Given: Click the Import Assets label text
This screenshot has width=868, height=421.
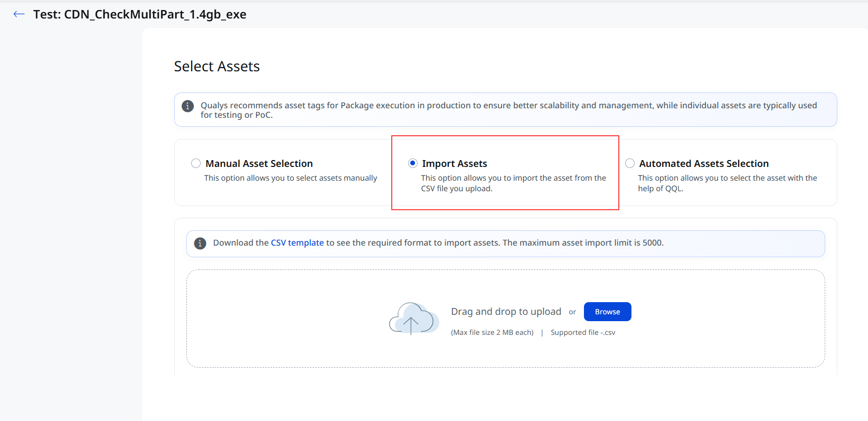Looking at the screenshot, I should [x=455, y=164].
